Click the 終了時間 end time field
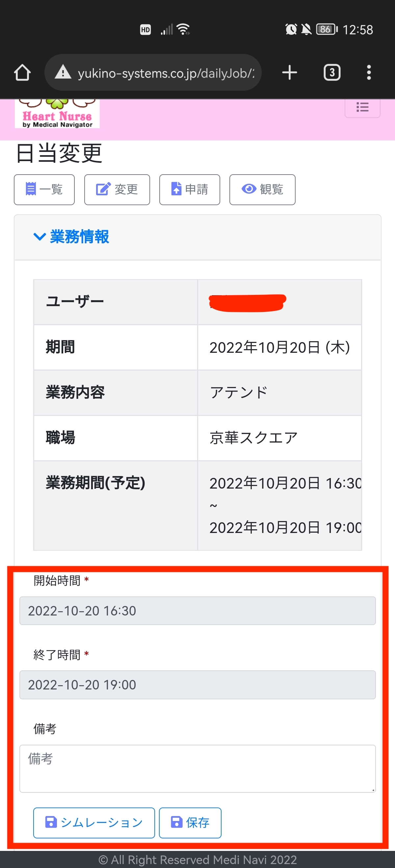 [x=197, y=685]
